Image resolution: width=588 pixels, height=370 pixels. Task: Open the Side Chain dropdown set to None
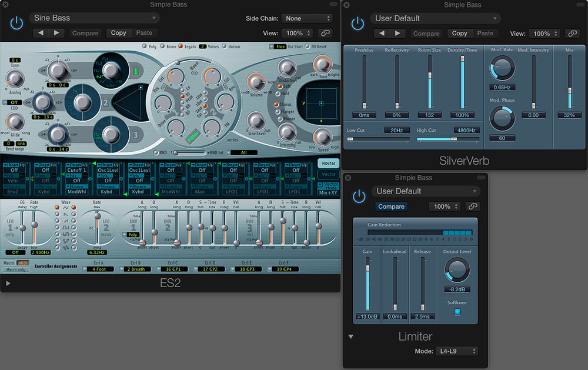(307, 18)
